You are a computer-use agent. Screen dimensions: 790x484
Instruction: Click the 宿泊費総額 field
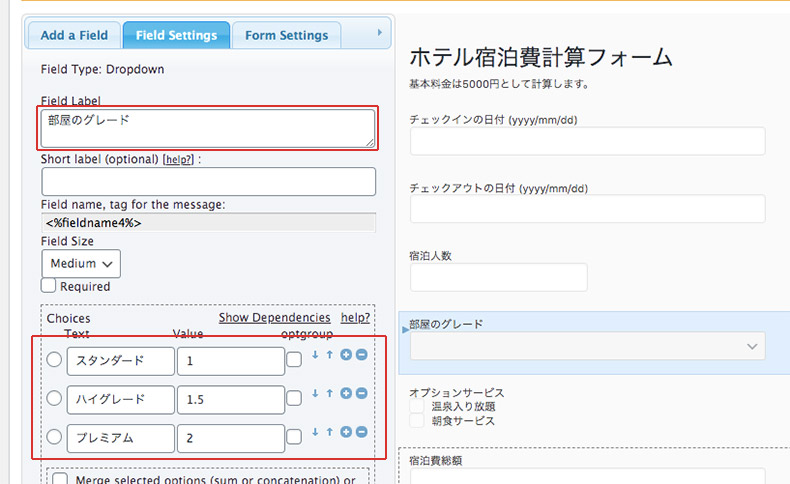tap(587, 476)
